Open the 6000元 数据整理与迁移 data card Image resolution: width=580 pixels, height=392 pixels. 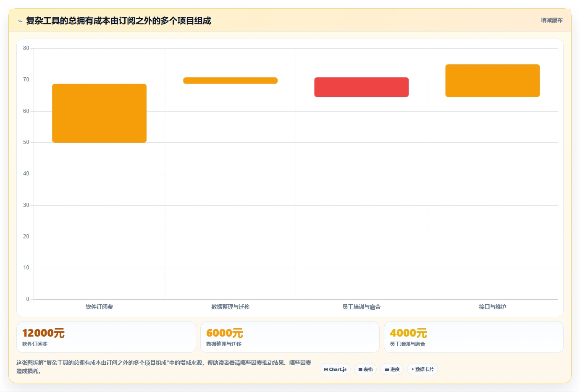[x=290, y=337]
